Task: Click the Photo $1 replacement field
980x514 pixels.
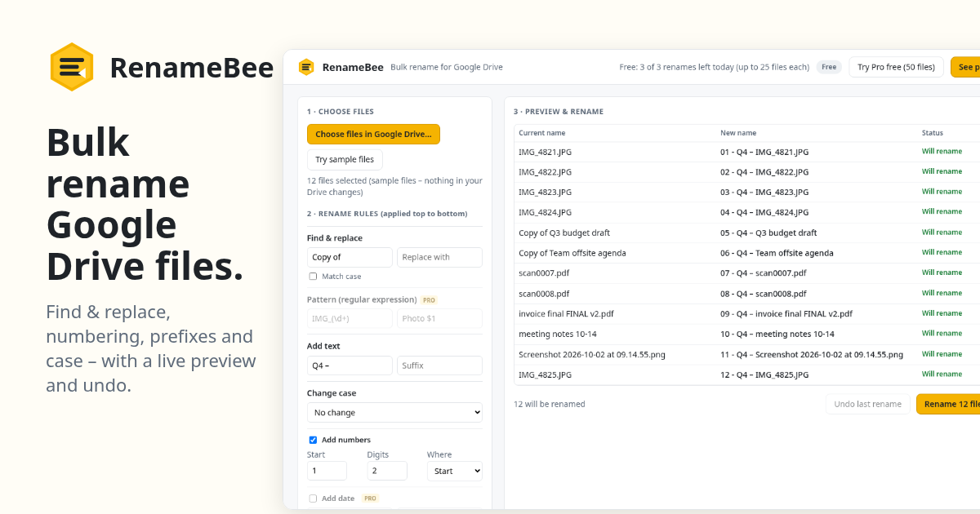Action: tap(439, 318)
